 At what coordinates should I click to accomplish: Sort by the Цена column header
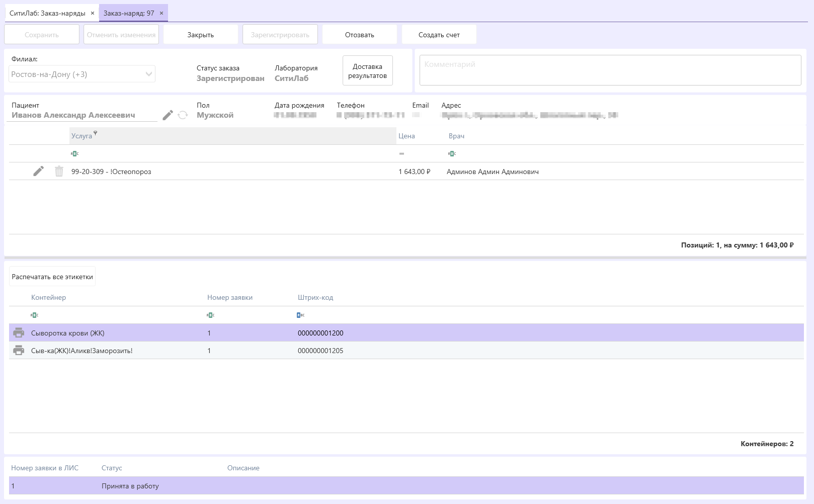click(406, 136)
